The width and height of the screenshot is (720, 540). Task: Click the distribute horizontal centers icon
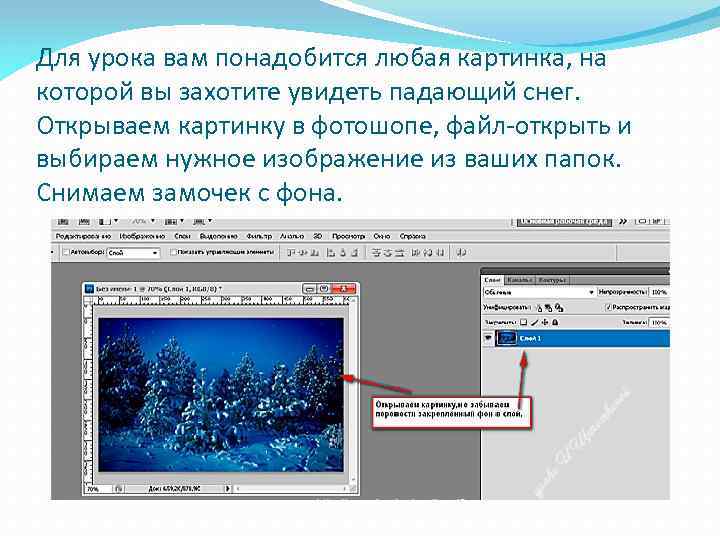pos(428,253)
